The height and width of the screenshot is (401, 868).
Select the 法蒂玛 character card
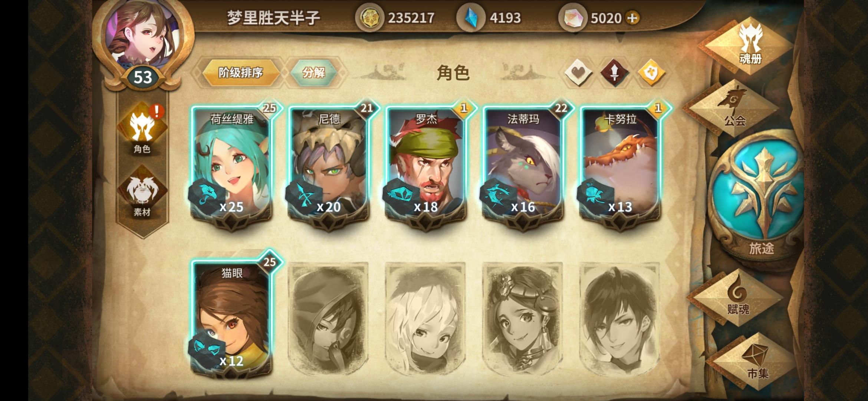[523, 166]
